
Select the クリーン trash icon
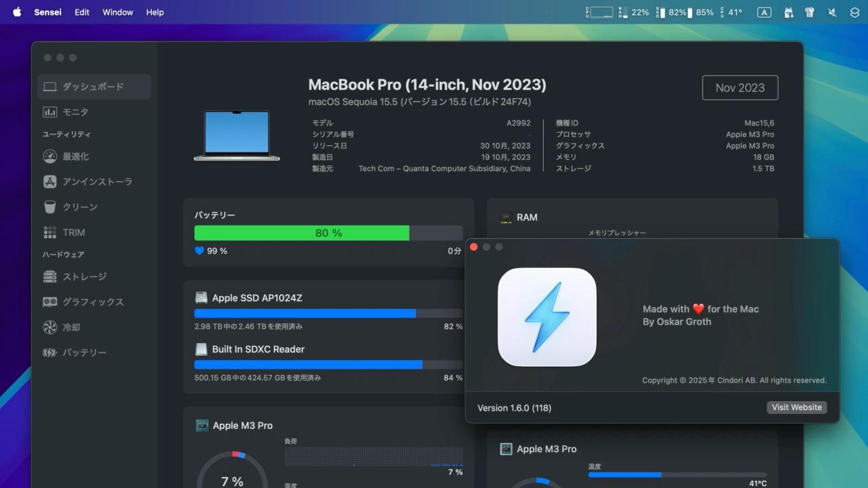pyautogui.click(x=50, y=207)
